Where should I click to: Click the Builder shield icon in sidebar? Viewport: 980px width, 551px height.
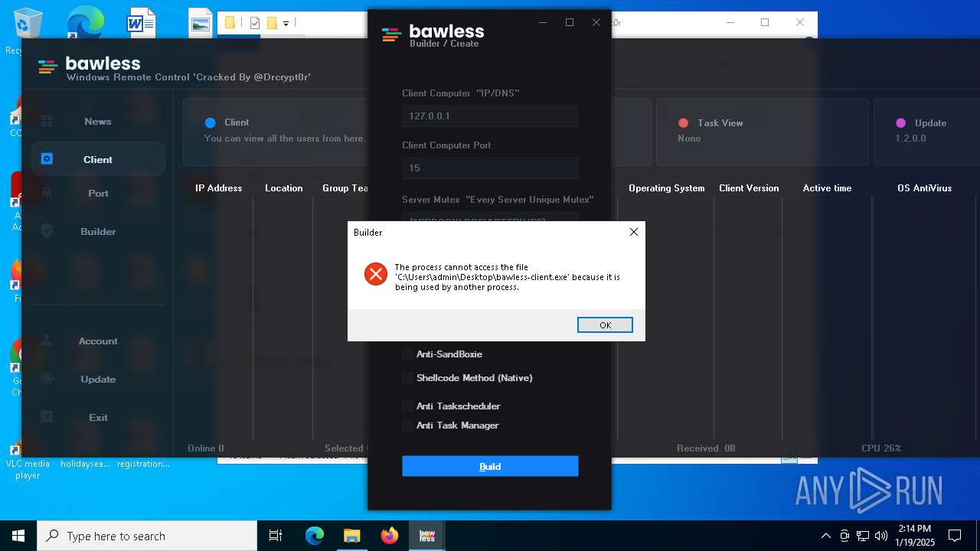(47, 231)
